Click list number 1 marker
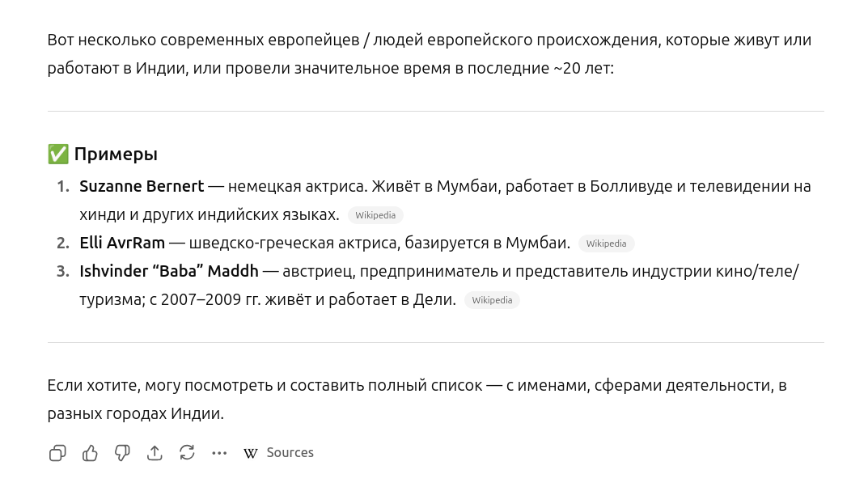The image size is (868, 487). 63,187
